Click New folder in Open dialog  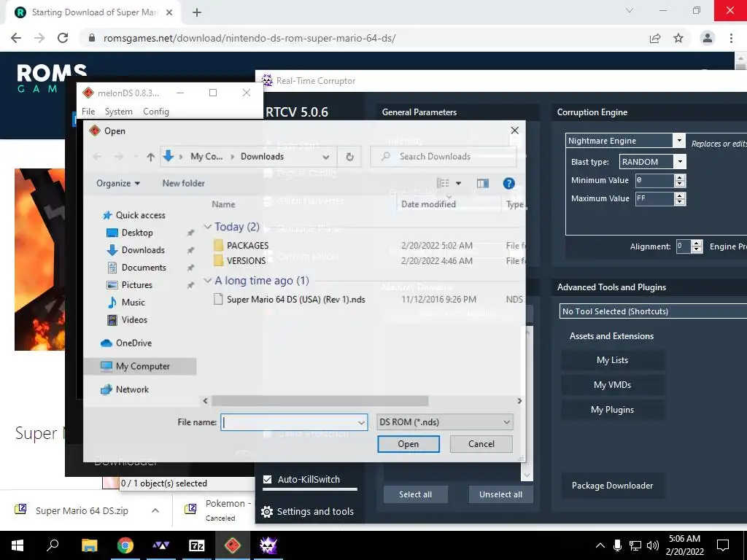click(183, 183)
